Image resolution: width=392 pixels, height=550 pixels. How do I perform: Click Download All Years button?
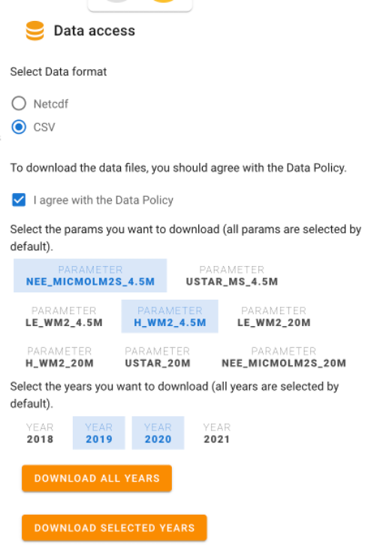point(97,478)
